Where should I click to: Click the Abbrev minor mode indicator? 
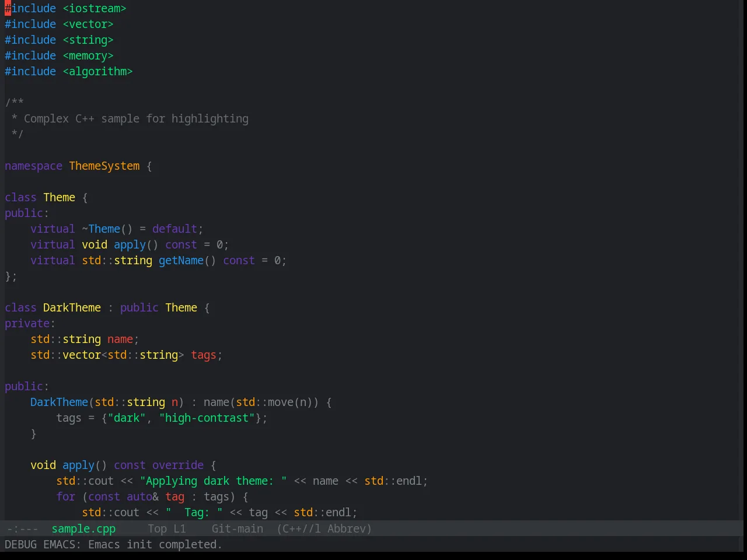tap(349, 528)
